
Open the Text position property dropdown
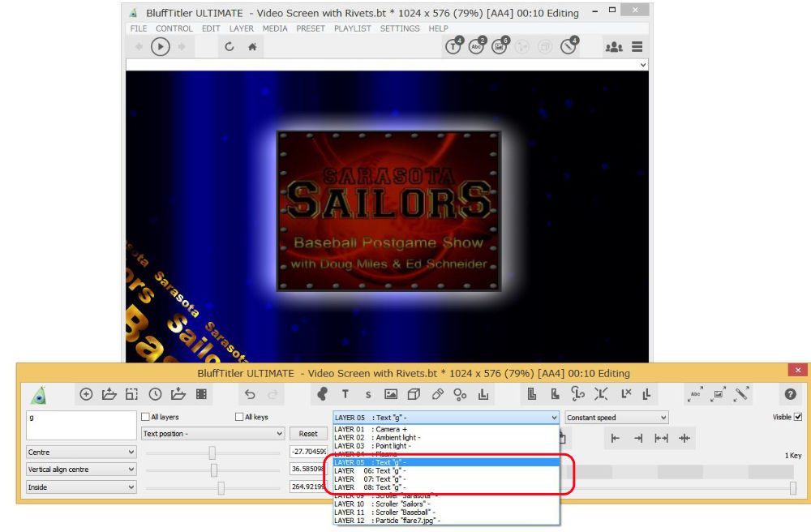(x=213, y=434)
